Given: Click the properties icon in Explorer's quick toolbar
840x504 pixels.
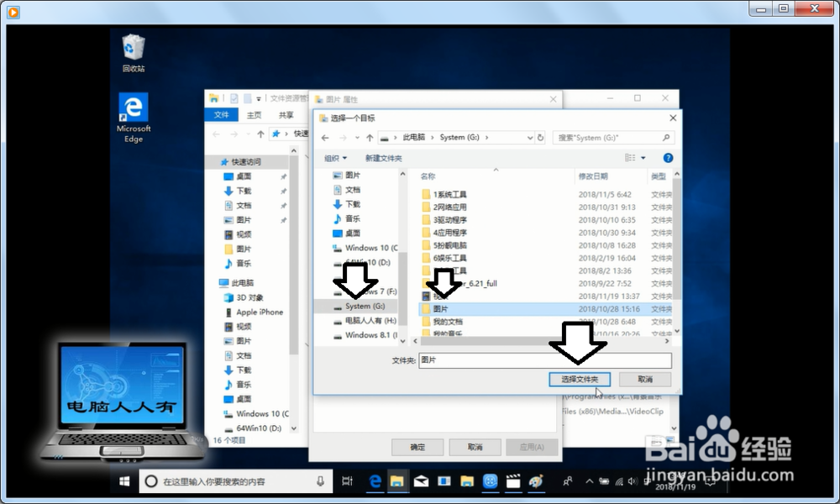Looking at the screenshot, I should tap(234, 98).
